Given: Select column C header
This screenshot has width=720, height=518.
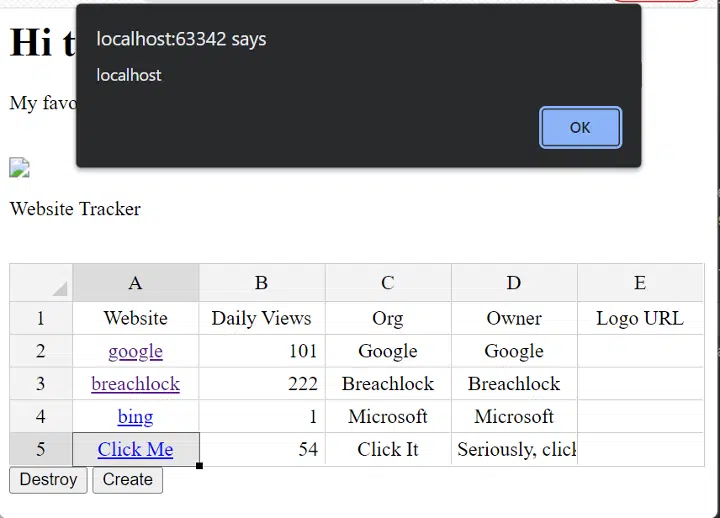Looking at the screenshot, I should pos(388,283).
